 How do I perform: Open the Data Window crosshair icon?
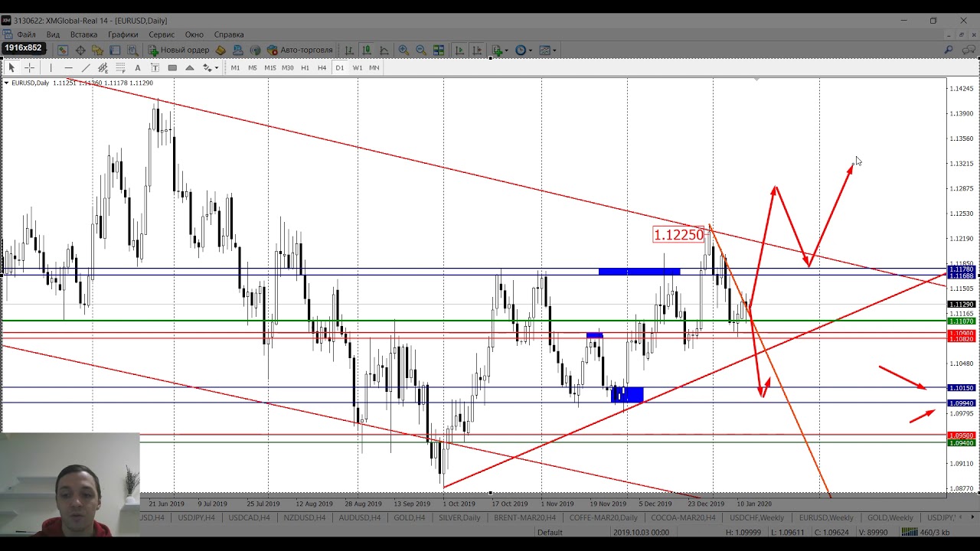coord(80,50)
